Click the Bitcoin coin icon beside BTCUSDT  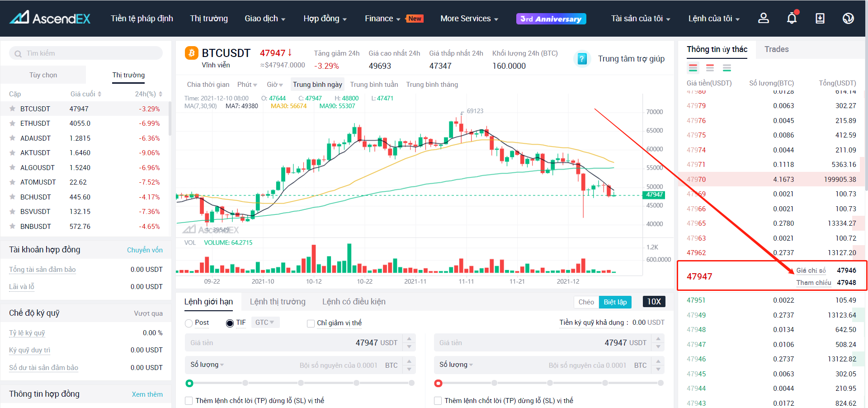[x=192, y=53]
